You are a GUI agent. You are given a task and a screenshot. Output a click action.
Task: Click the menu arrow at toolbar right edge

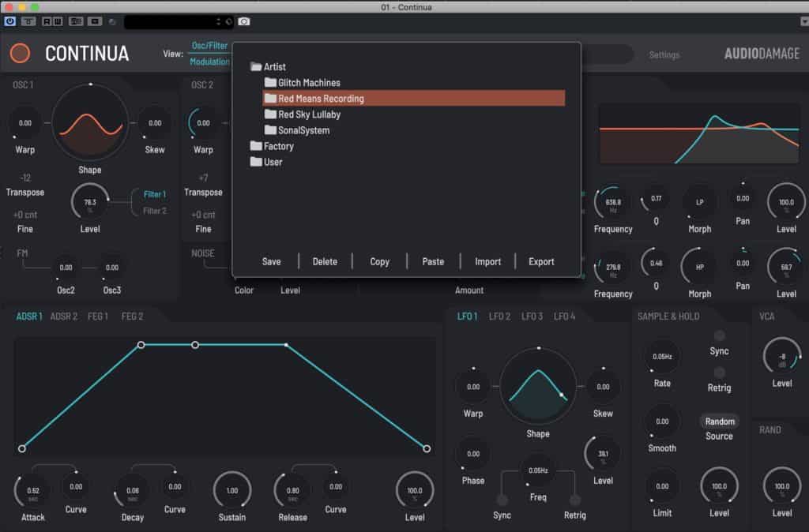[x=803, y=21]
